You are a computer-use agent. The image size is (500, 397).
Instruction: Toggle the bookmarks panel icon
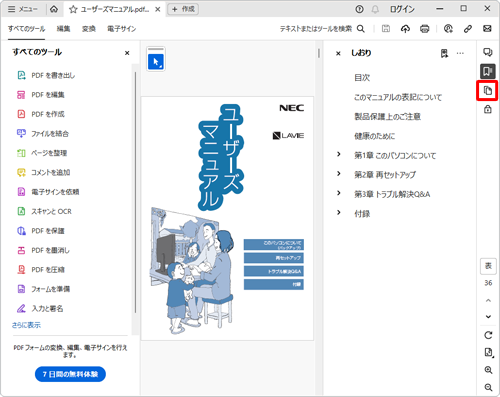click(x=488, y=71)
